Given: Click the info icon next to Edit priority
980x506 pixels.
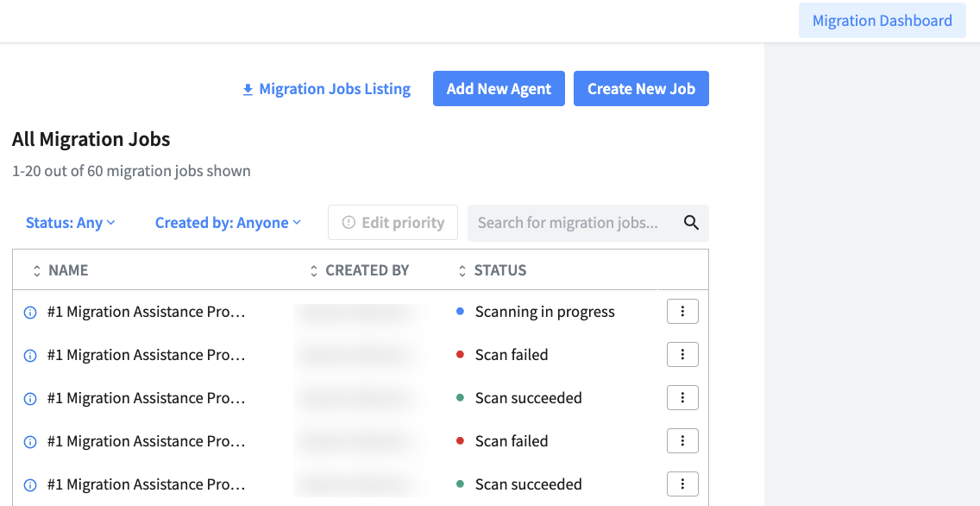Looking at the screenshot, I should pos(349,222).
